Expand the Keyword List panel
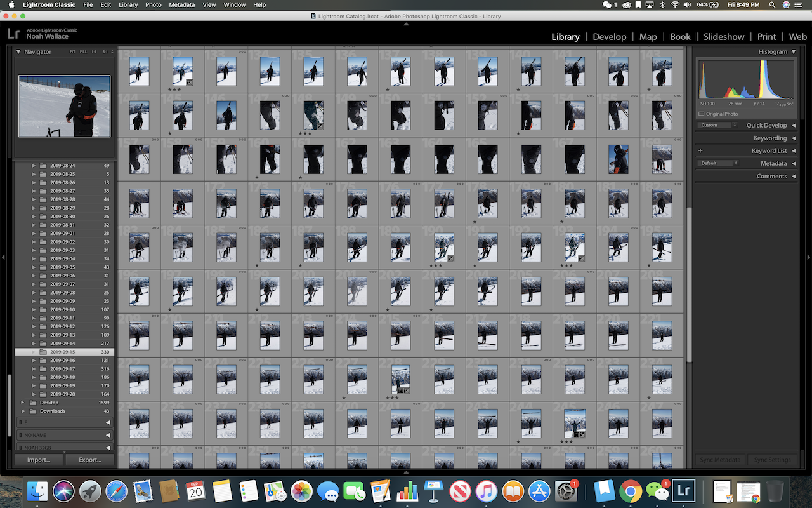The width and height of the screenshot is (812, 508). (793, 151)
